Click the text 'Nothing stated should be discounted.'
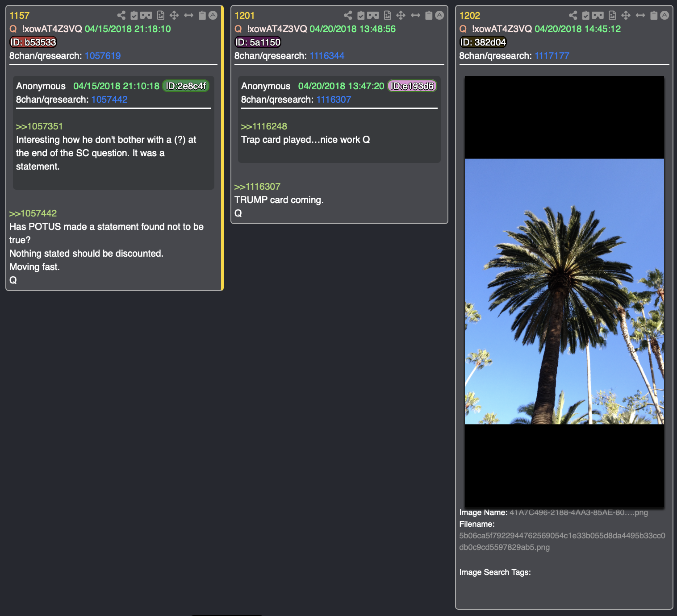 [x=87, y=254]
